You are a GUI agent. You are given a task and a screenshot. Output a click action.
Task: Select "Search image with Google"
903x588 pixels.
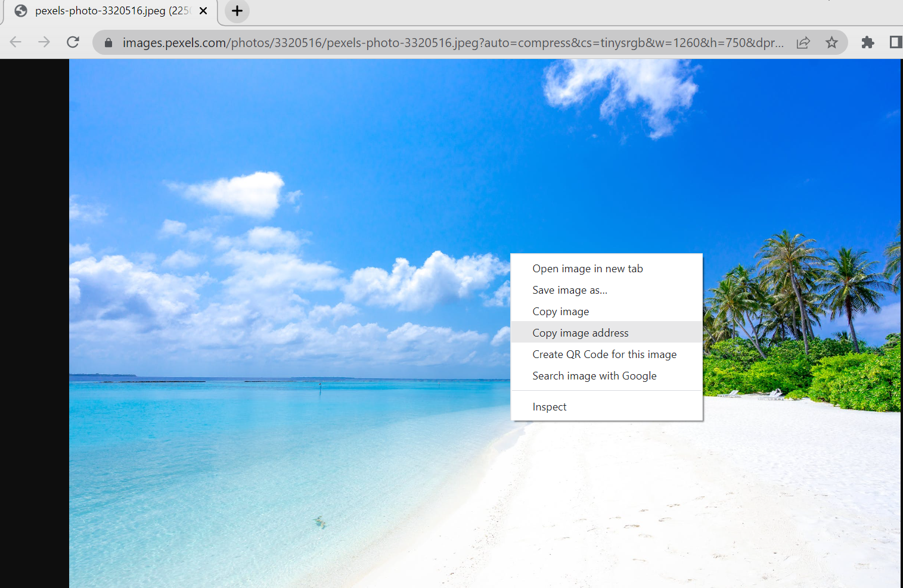(x=594, y=376)
